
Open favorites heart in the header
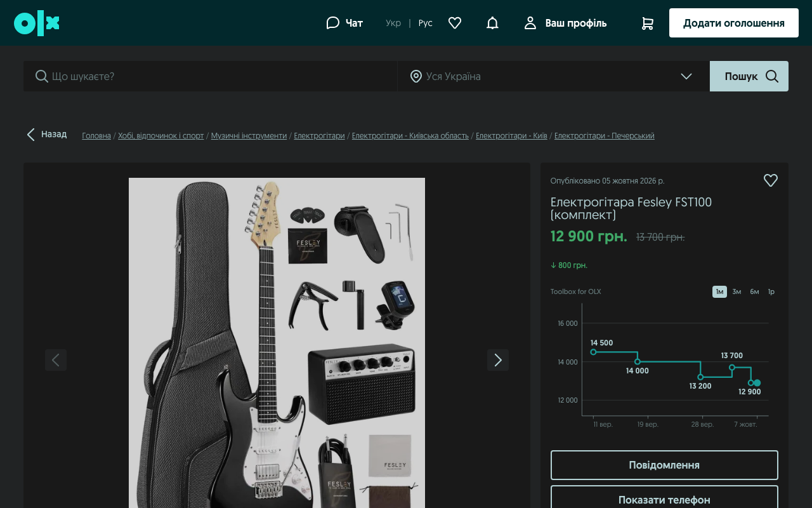point(455,23)
